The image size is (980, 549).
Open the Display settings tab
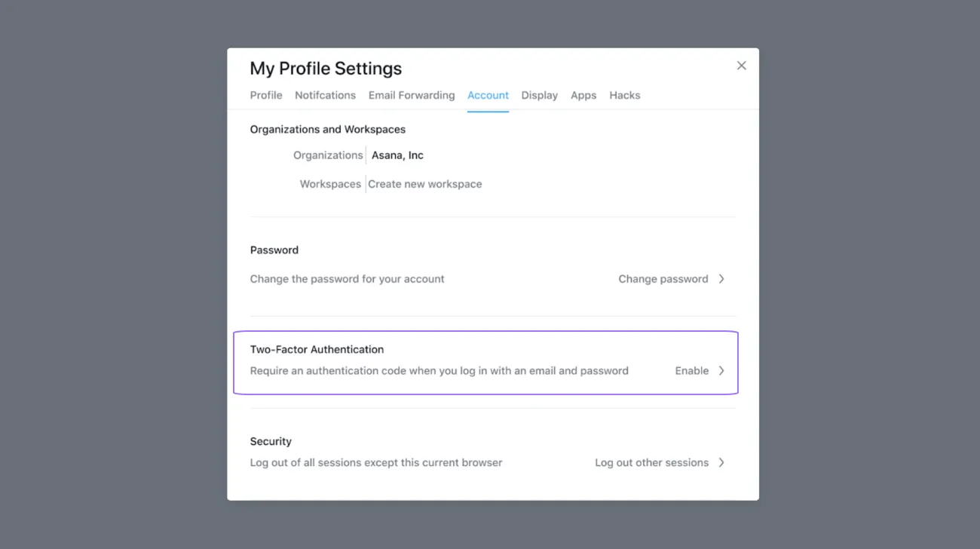[x=539, y=95]
